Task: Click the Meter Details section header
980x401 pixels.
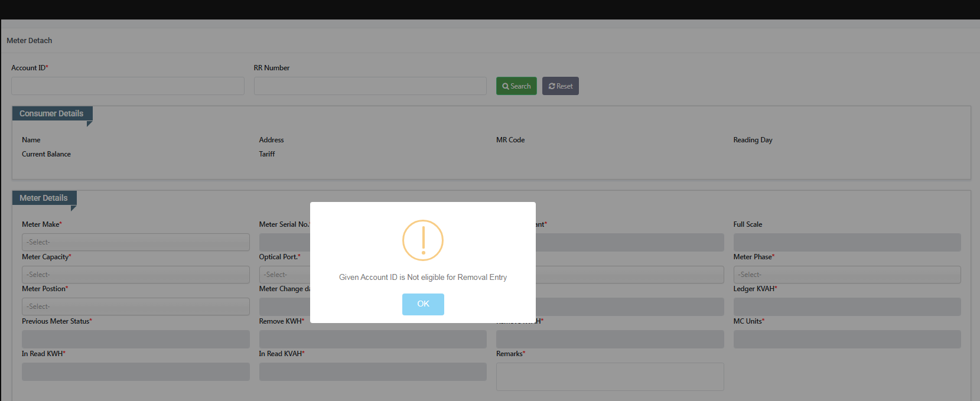Action: pyautogui.click(x=44, y=198)
